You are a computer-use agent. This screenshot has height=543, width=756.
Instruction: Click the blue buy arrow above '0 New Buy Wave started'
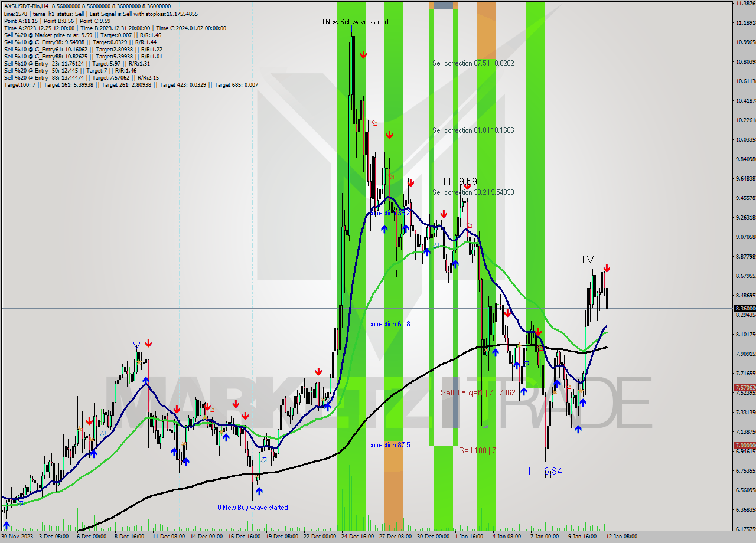(259, 490)
